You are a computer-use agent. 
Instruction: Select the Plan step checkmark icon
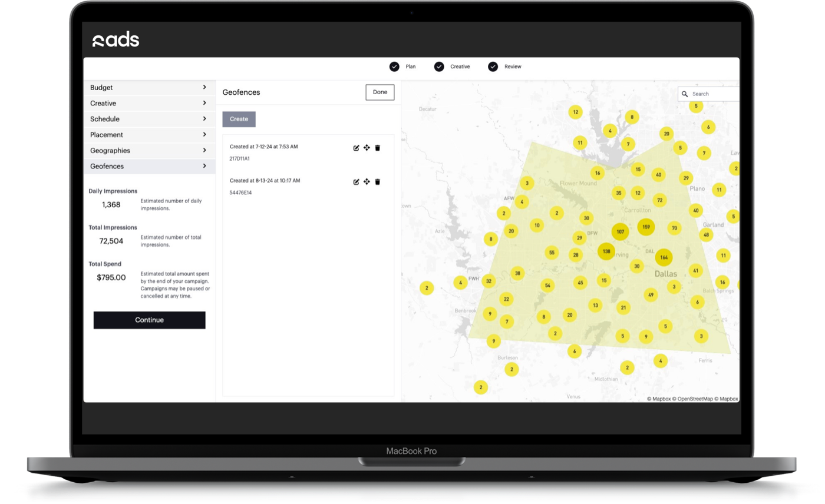point(395,67)
